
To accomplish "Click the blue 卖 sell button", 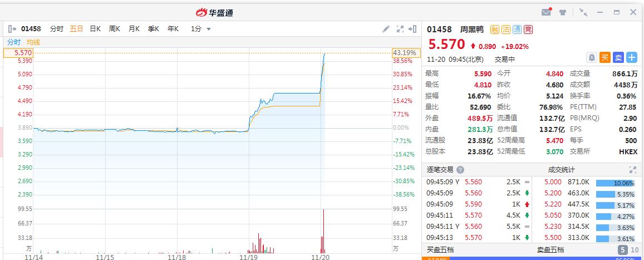I will coord(618,57).
